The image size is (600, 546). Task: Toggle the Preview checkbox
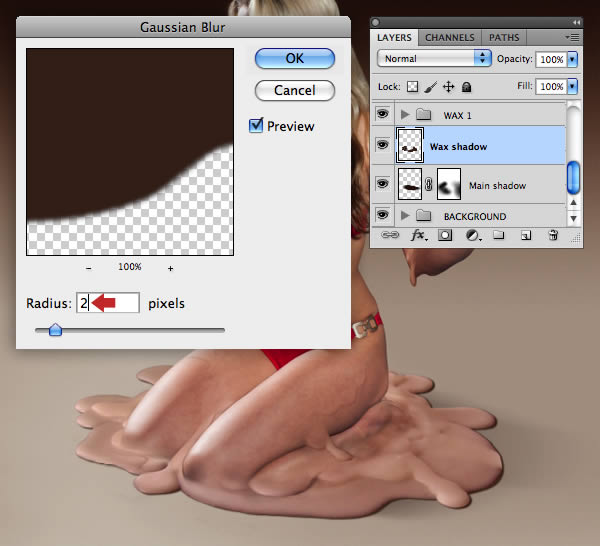click(256, 125)
